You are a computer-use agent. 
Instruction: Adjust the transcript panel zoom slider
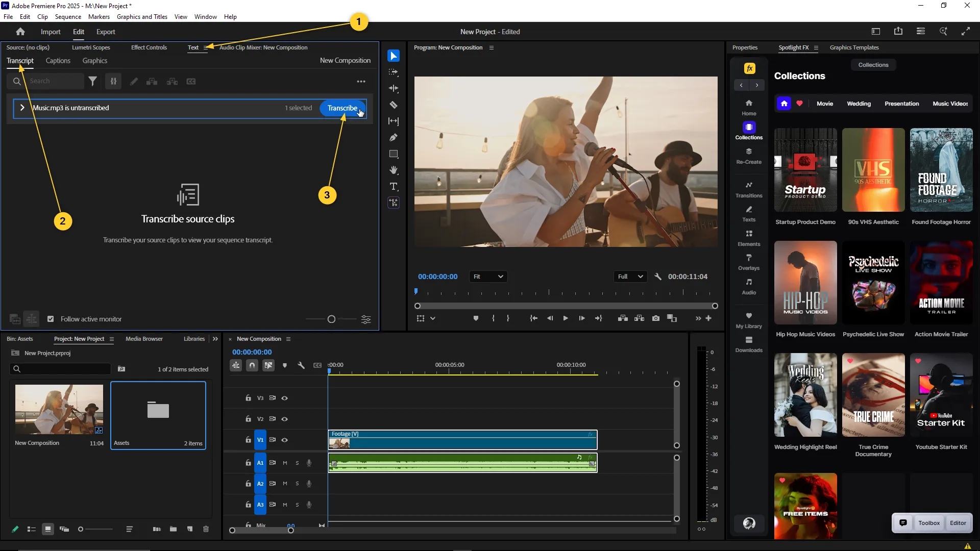[331, 319]
